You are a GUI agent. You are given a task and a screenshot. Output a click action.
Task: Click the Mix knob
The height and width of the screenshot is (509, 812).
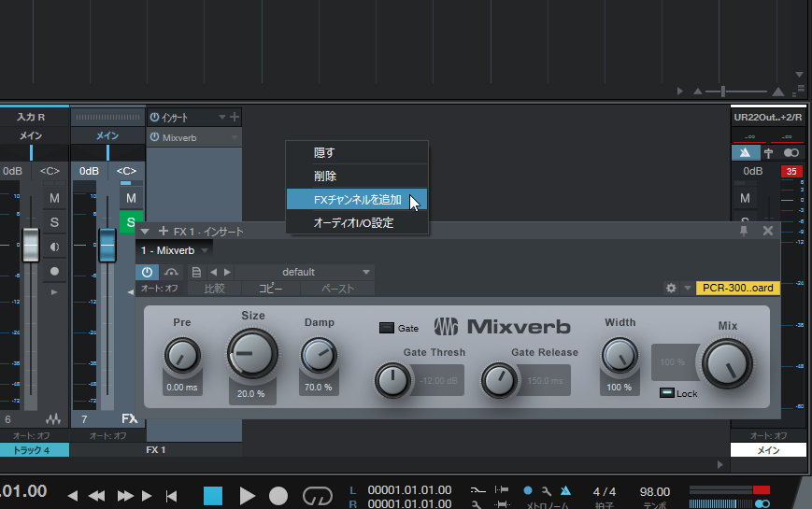pos(727,363)
